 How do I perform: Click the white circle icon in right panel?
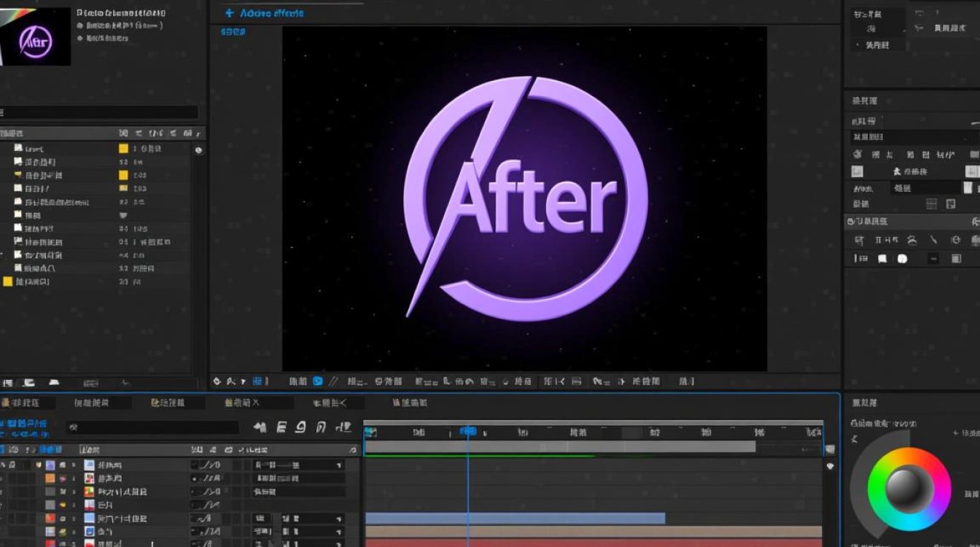pyautogui.click(x=902, y=258)
